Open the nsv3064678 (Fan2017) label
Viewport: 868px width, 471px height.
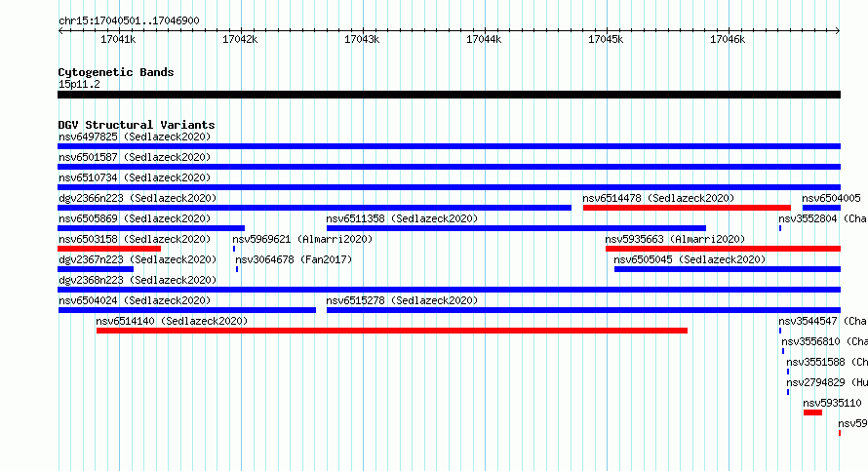[x=294, y=259]
